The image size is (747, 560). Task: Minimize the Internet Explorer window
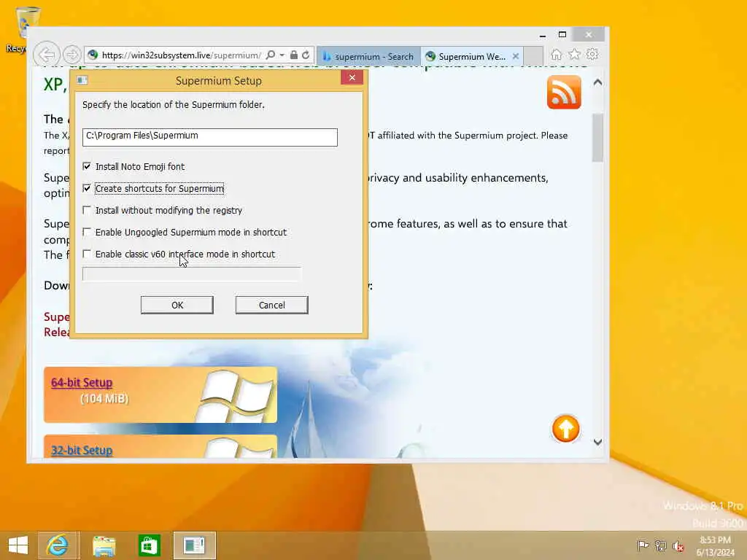click(x=543, y=35)
